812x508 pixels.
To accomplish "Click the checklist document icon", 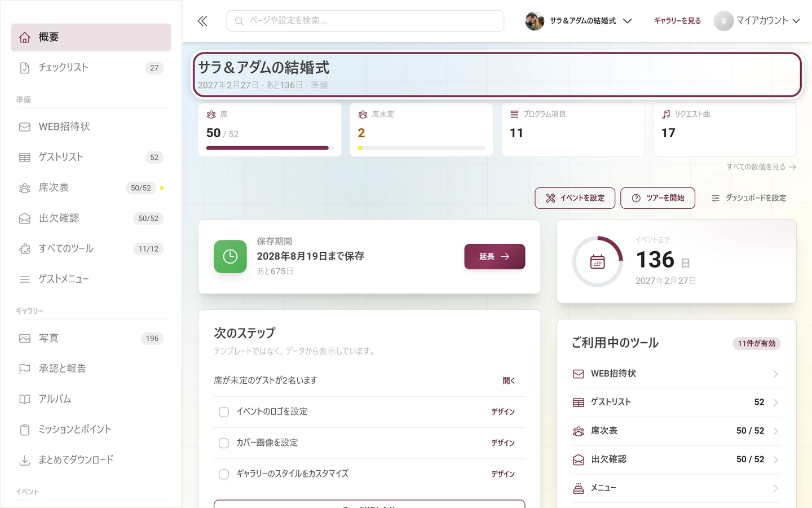I will 25,68.
